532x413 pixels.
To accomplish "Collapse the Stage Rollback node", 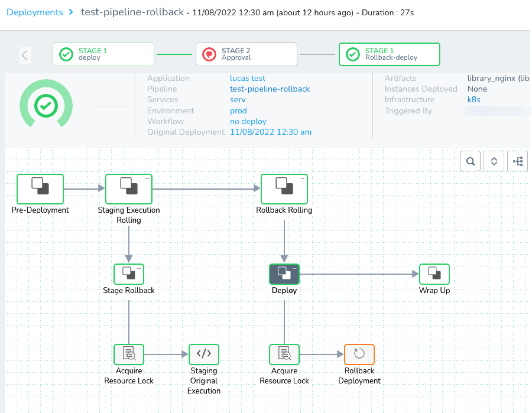I will pyautogui.click(x=139, y=268).
